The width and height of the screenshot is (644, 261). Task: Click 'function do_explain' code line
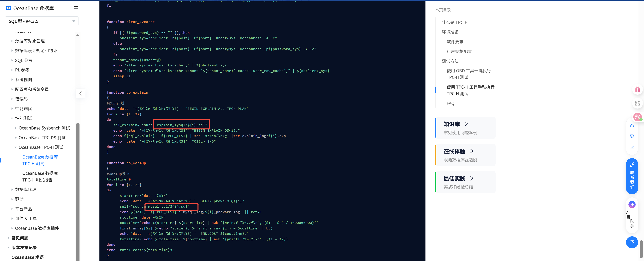click(x=127, y=92)
